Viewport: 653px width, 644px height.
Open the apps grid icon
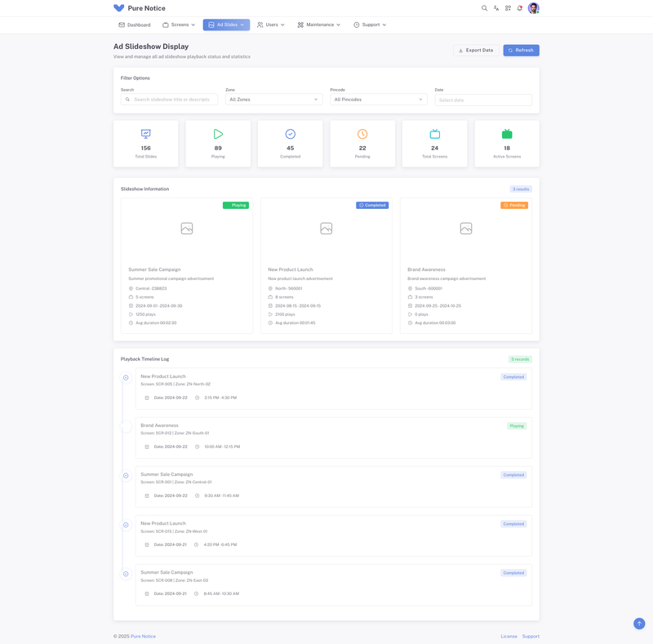pos(508,8)
